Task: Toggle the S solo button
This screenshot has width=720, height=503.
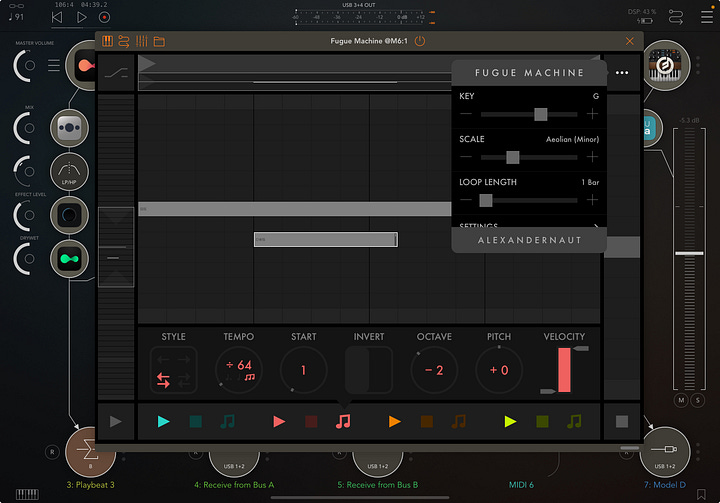Action: point(698,400)
